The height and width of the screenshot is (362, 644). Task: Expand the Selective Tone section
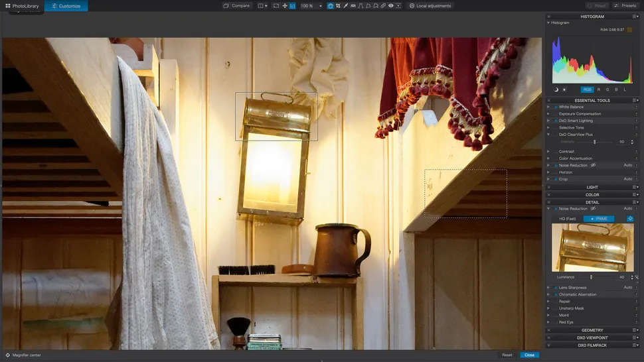(x=549, y=128)
